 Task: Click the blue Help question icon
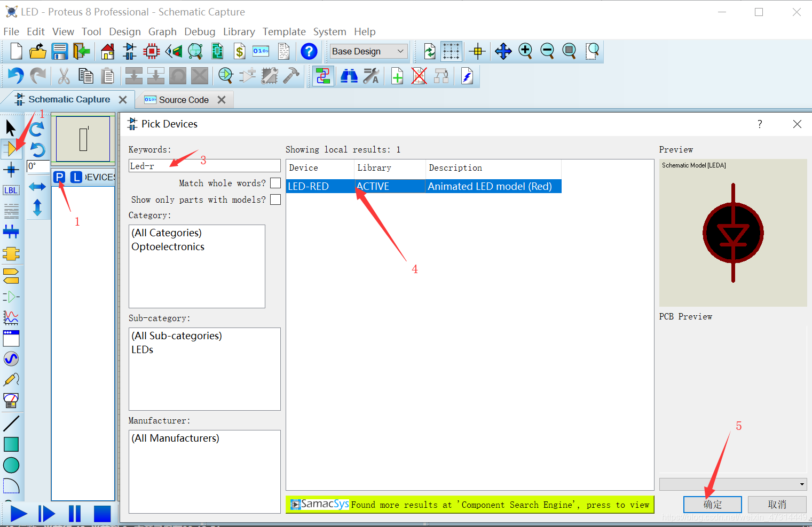(x=309, y=51)
